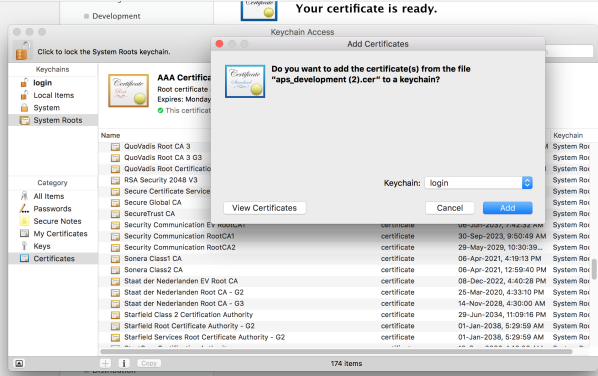The width and height of the screenshot is (598, 376).
Task: Open the Keychain login dropdown
Action: click(478, 183)
